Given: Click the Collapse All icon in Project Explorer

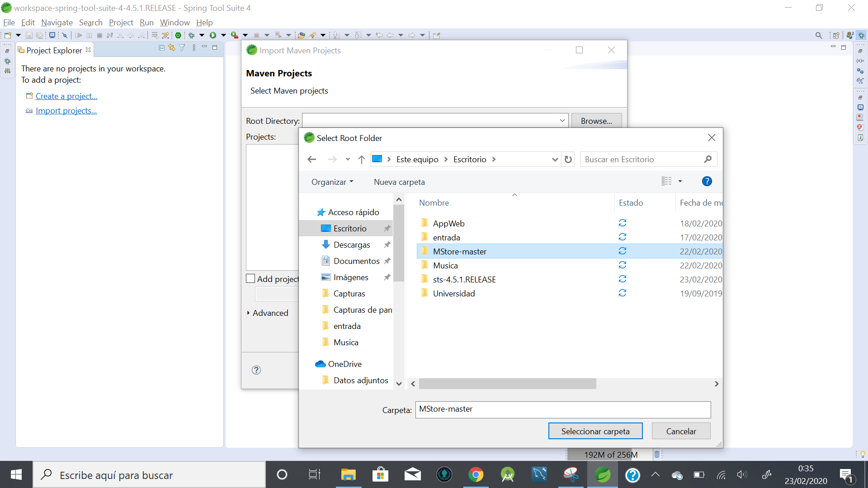Looking at the screenshot, I should (x=162, y=48).
